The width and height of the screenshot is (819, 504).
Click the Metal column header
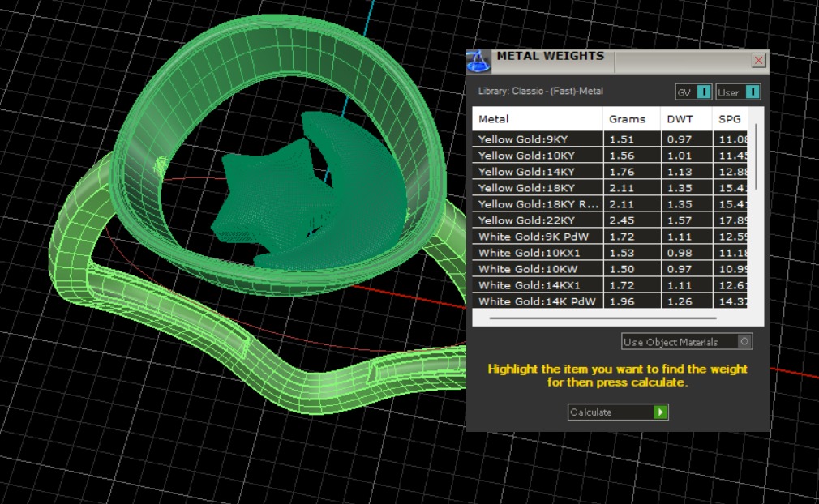(538, 119)
